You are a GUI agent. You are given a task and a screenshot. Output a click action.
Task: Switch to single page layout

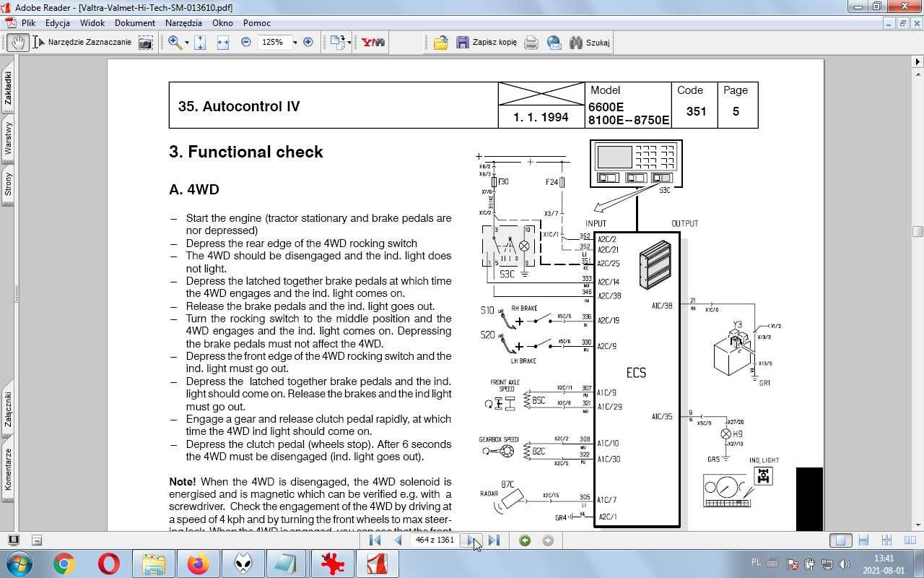click(840, 540)
